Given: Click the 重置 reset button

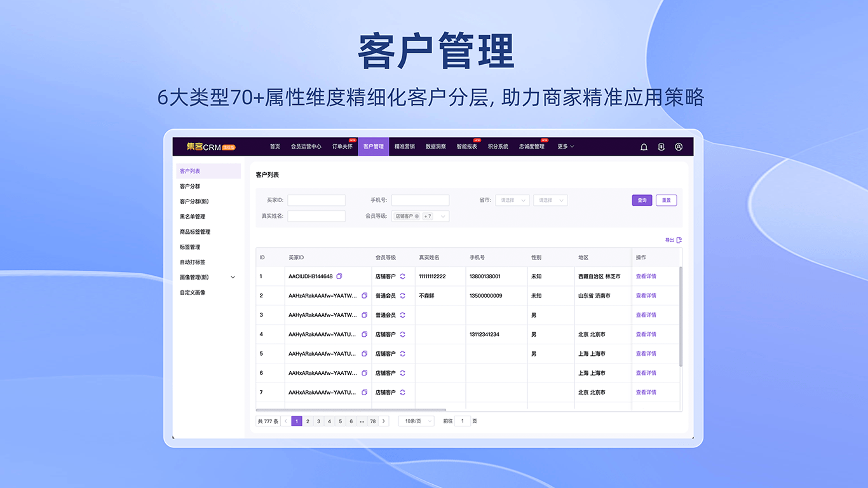Looking at the screenshot, I should click(667, 200).
